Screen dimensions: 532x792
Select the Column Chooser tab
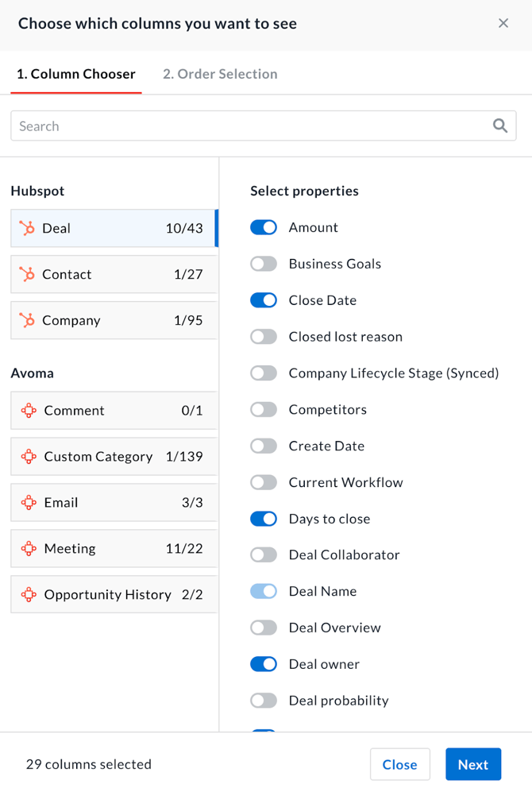(76, 74)
